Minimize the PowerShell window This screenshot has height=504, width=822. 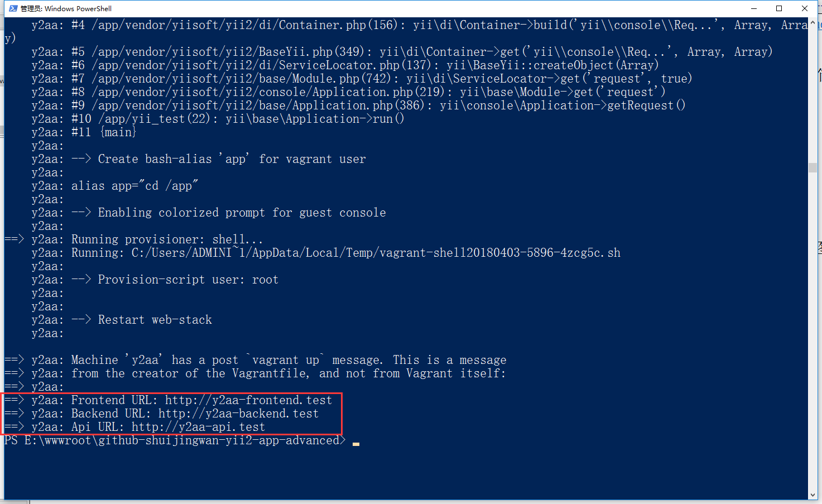pos(754,8)
